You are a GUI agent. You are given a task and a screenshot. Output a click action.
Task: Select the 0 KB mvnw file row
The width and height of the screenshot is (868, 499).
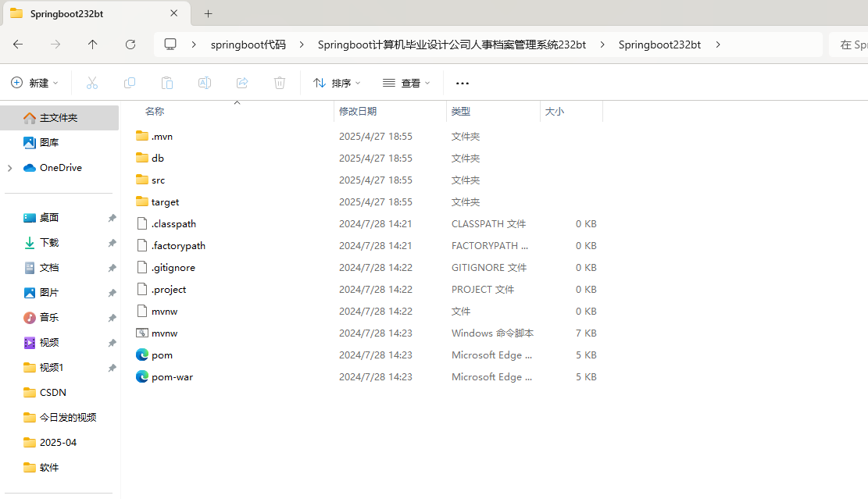click(367, 312)
